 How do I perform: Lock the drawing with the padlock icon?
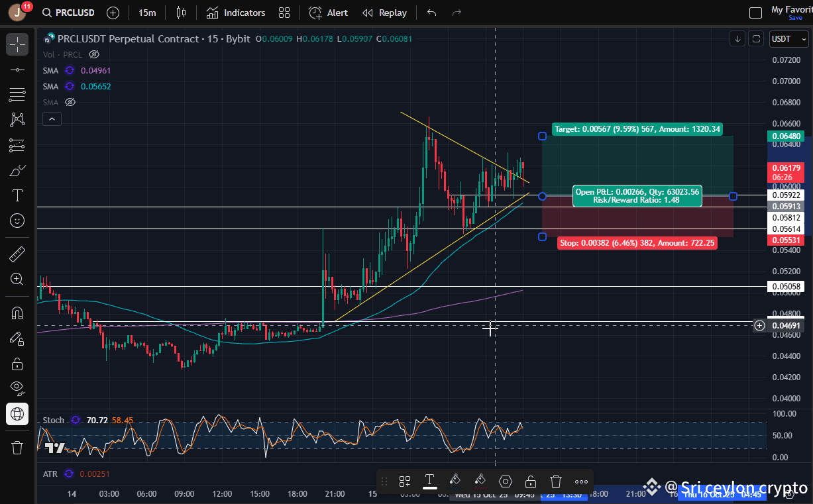(530, 481)
